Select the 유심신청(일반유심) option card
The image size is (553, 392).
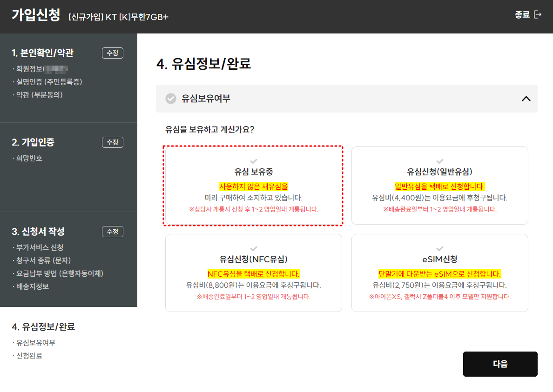(x=439, y=186)
